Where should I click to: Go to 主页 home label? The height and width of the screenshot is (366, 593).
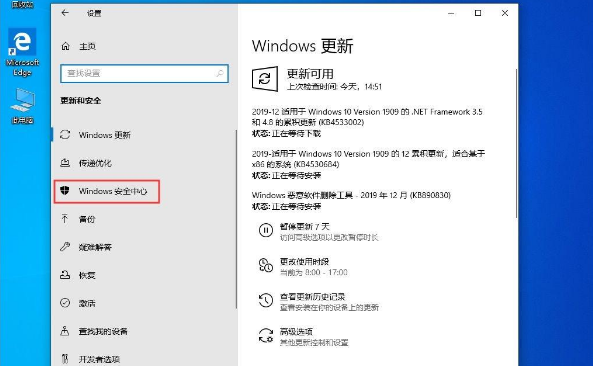[87, 47]
